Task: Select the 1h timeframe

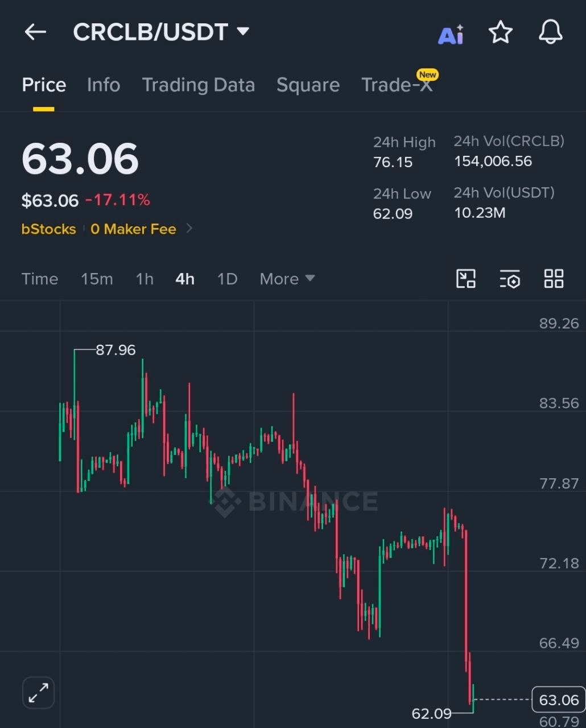Action: [x=145, y=279]
